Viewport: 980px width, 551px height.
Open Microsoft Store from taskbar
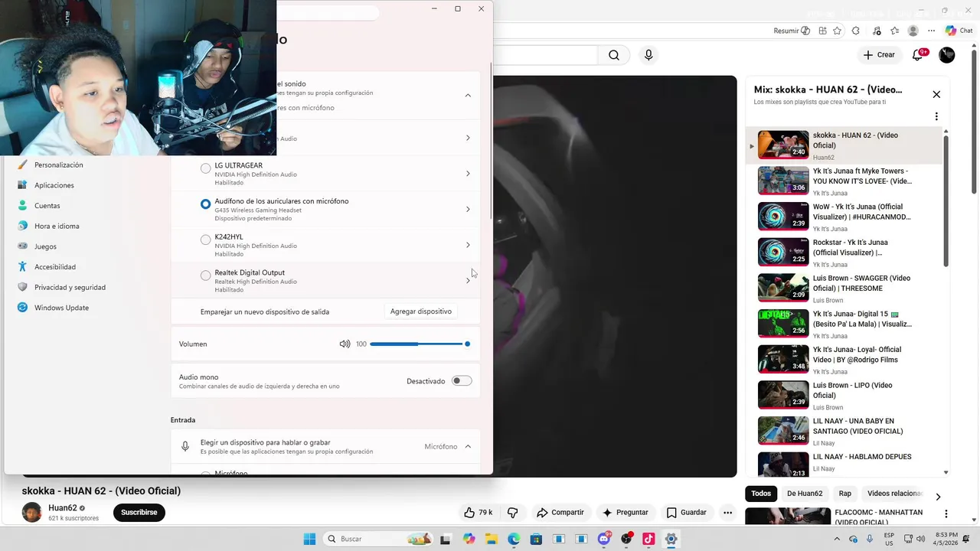click(536, 539)
